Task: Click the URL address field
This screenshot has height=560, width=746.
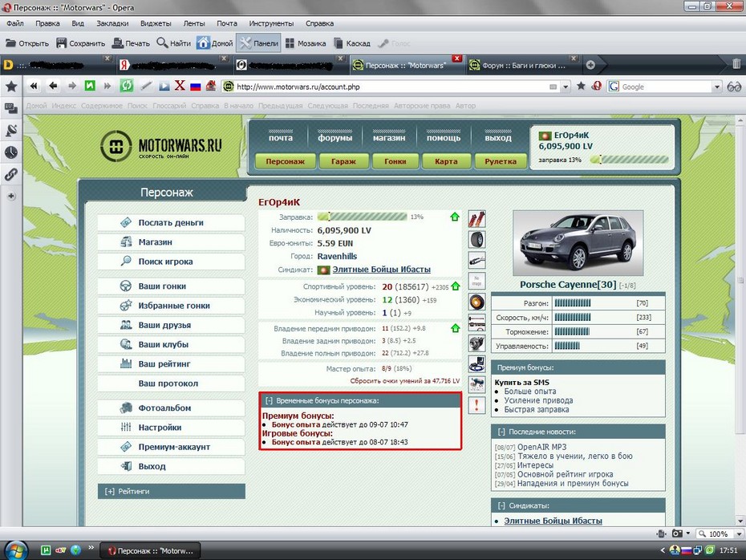Action: (x=391, y=87)
